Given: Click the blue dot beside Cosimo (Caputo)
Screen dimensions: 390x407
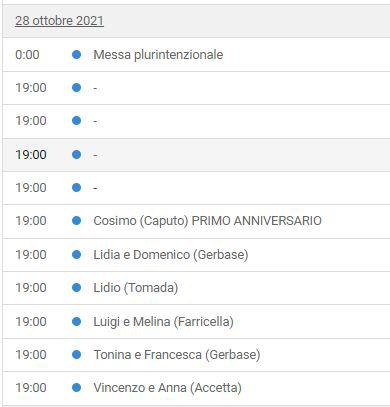Looking at the screenshot, I should 76,221.
